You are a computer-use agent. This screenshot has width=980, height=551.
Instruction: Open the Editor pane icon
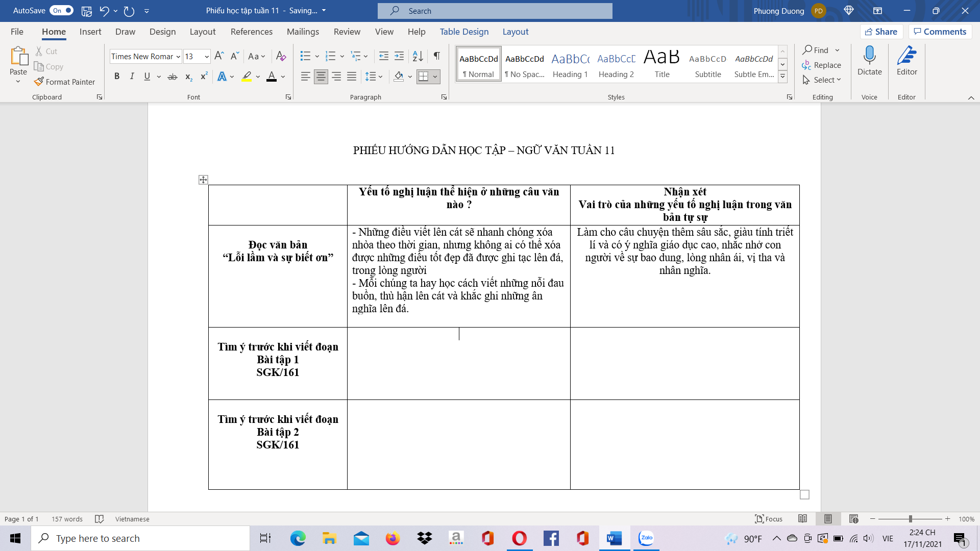906,56
